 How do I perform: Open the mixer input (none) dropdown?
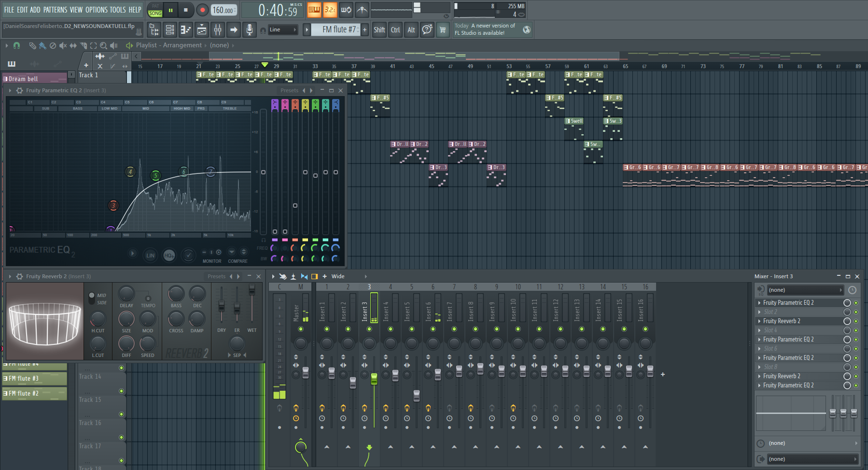[x=805, y=290]
